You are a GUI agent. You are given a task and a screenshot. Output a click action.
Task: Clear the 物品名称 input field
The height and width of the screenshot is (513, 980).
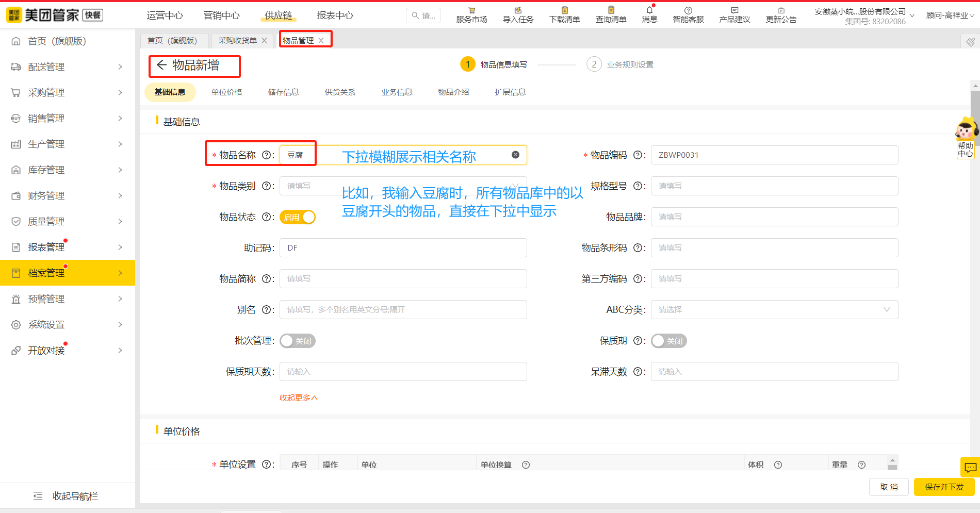pos(515,154)
